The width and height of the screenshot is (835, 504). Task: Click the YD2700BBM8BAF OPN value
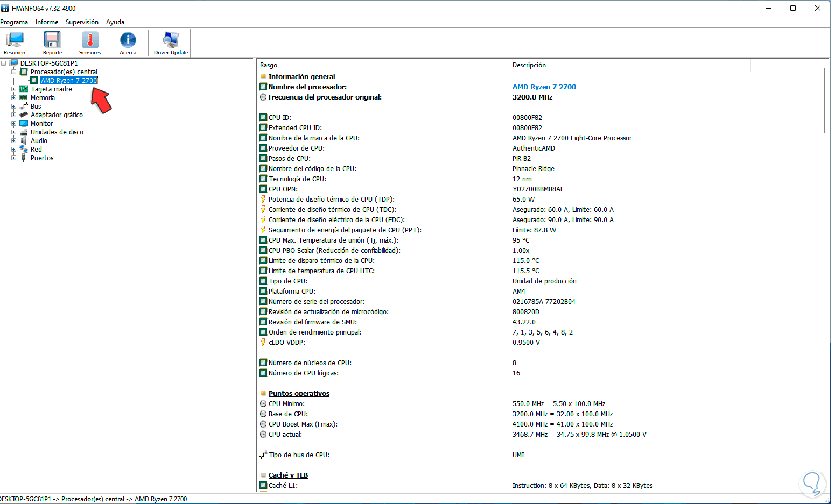[x=538, y=189]
